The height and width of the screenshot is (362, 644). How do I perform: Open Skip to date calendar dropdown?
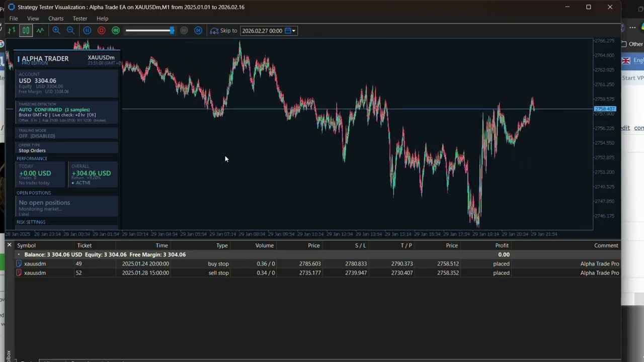(290, 31)
